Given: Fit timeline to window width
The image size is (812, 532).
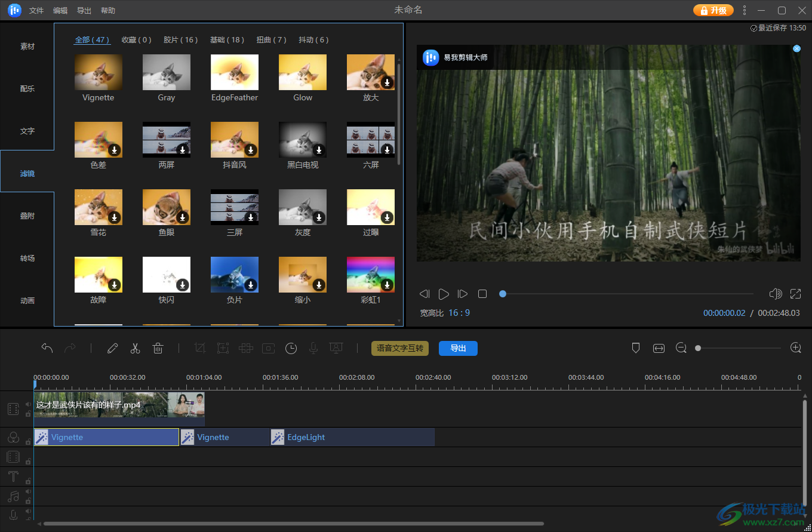Looking at the screenshot, I should pyautogui.click(x=659, y=348).
